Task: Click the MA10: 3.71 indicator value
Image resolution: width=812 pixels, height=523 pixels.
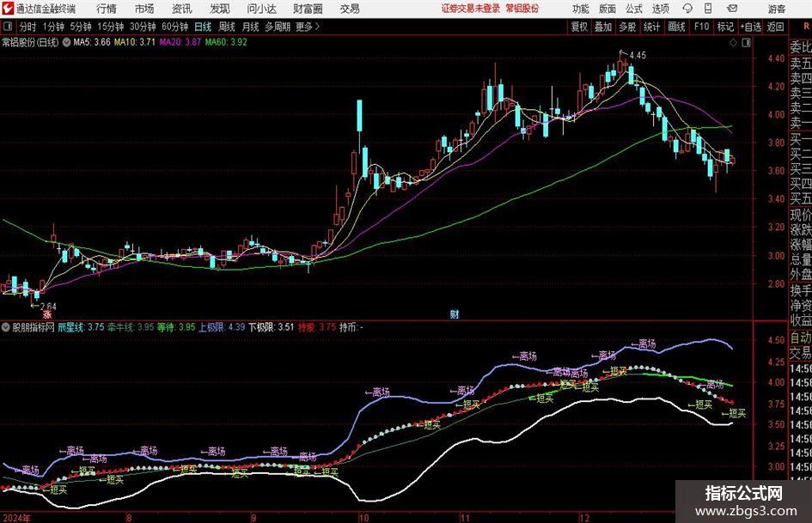Action: coord(135,42)
